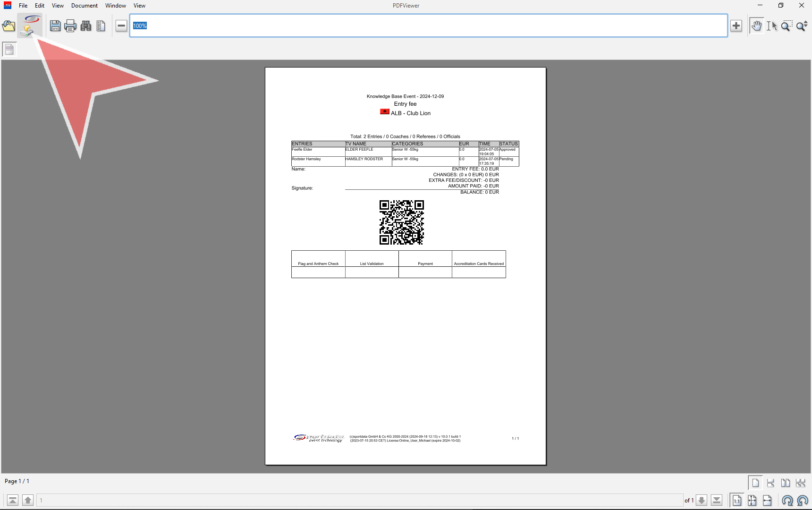Open the Window menu
Viewport: 812px width, 510px height.
(115, 6)
